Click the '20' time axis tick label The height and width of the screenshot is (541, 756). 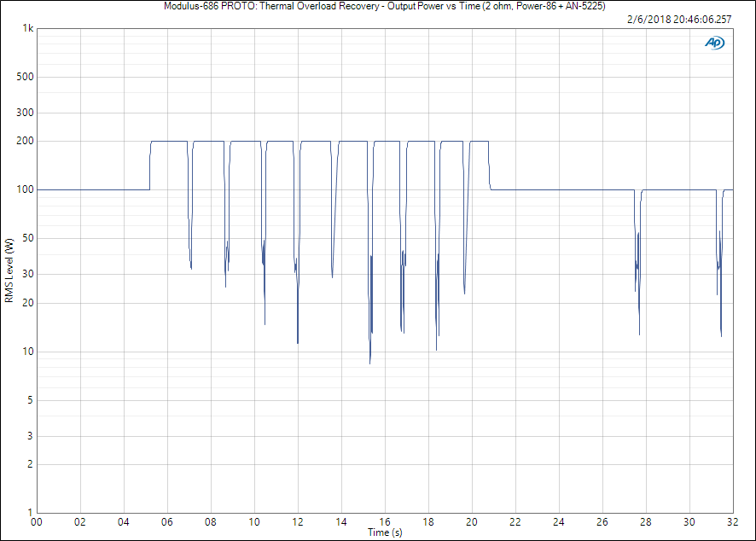coord(472,521)
